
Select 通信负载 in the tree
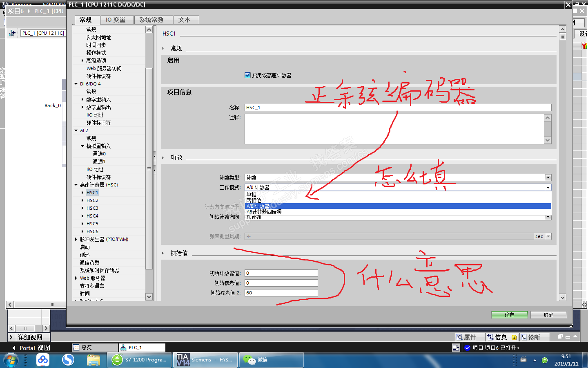pos(89,263)
